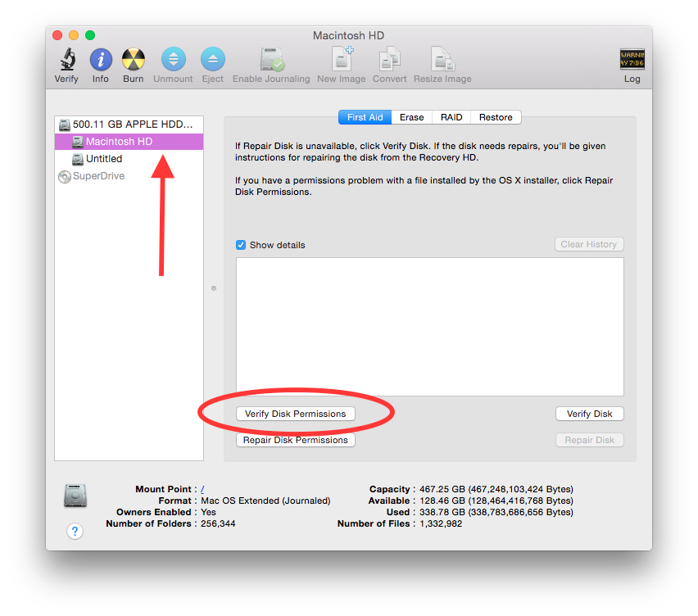Open the mount point slash link
Screen dimensions: 698x616
(202, 489)
